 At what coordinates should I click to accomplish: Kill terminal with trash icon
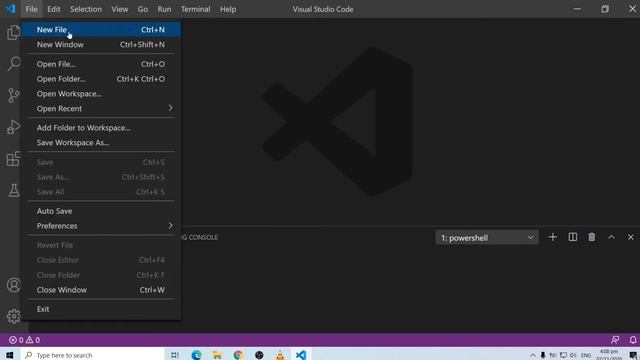click(x=591, y=237)
